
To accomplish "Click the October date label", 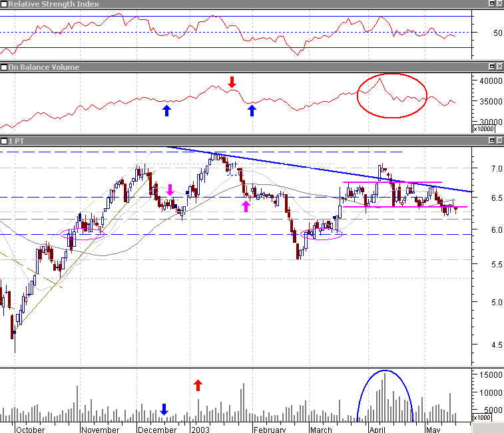I will tap(30, 430).
